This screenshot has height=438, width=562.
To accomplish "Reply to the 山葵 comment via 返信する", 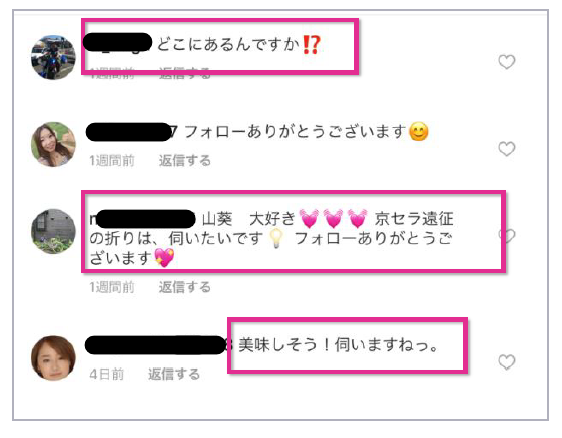I will [185, 287].
